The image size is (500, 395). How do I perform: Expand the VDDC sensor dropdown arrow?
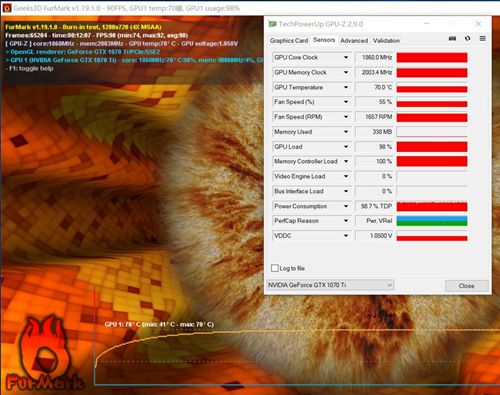[x=346, y=236]
